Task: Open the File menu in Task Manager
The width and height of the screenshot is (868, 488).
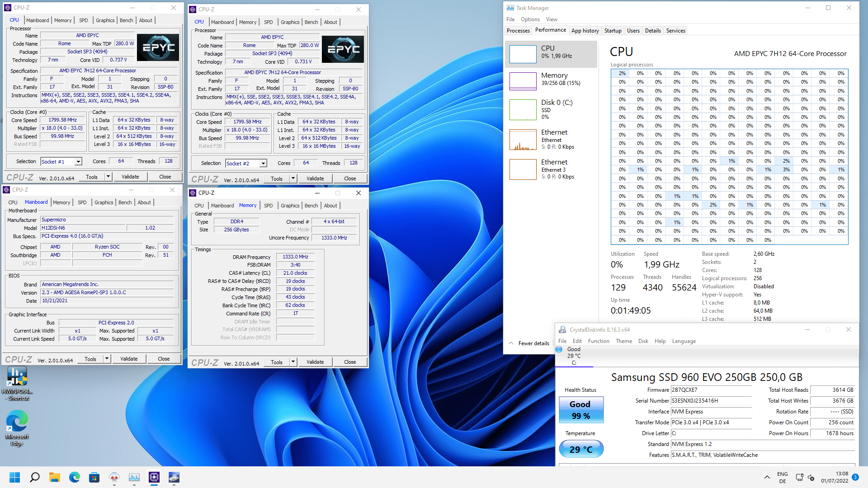Action: tap(510, 19)
